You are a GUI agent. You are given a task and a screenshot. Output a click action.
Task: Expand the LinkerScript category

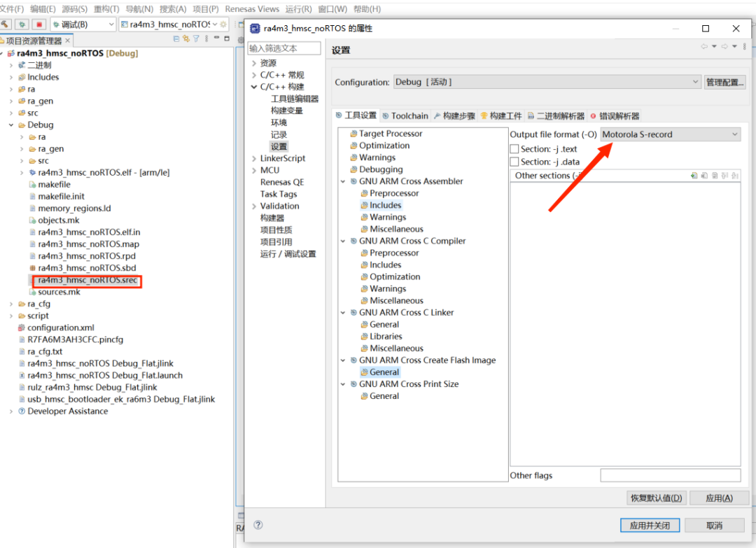point(253,159)
